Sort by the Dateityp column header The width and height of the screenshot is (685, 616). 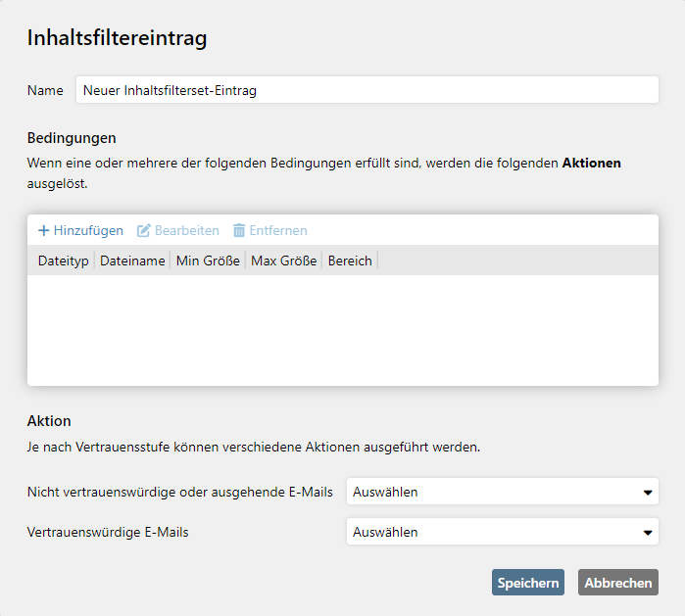pyautogui.click(x=63, y=261)
